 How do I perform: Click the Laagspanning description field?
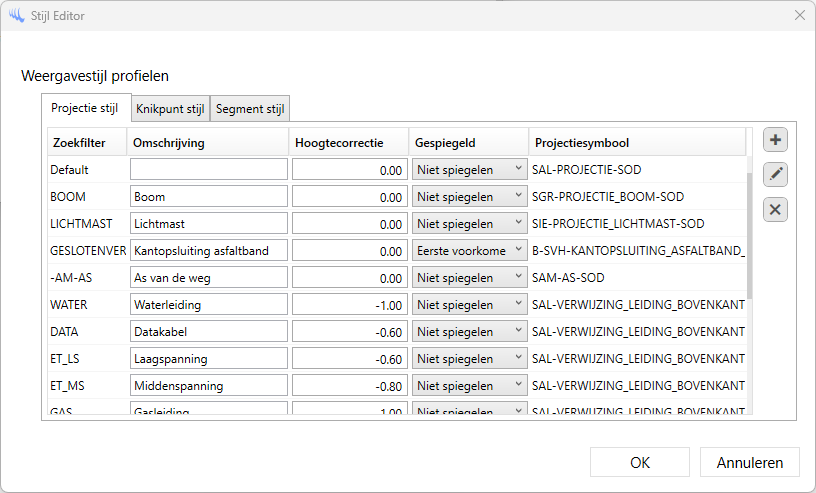tap(208, 359)
